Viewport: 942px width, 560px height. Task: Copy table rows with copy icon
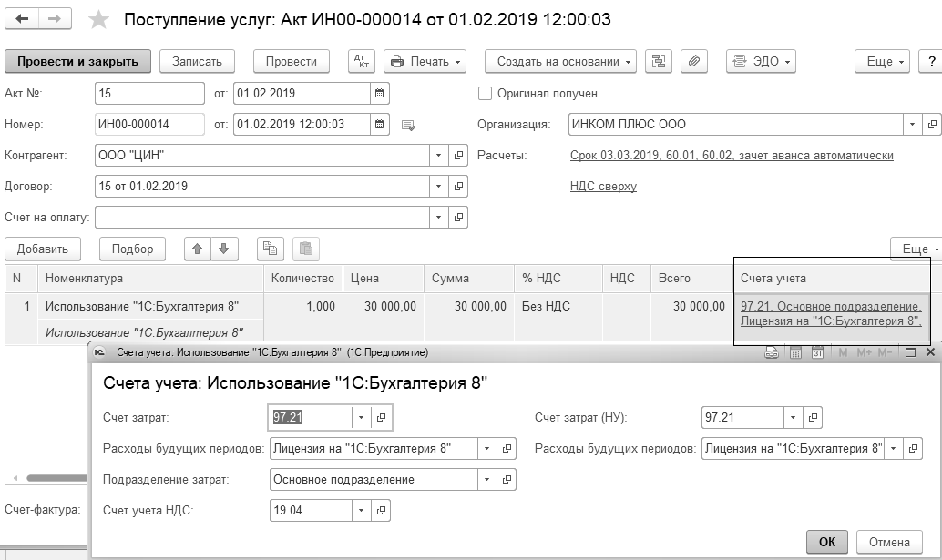(x=271, y=249)
